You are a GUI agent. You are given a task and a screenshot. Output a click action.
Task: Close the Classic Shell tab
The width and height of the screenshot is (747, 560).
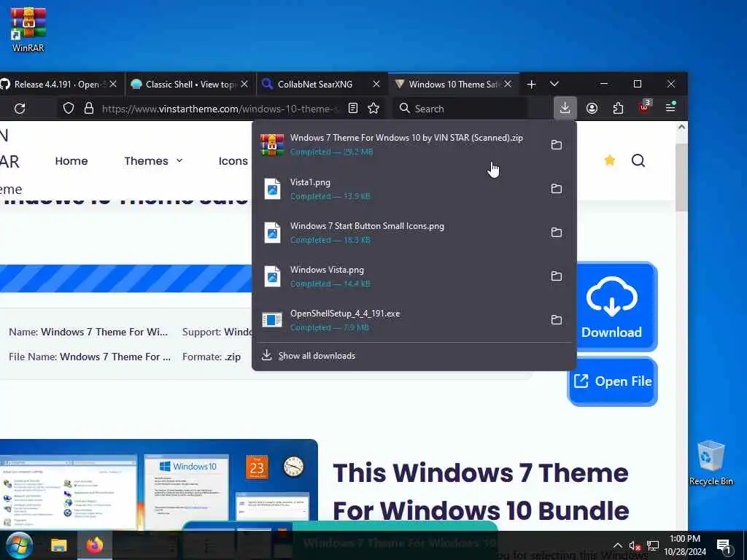click(244, 85)
